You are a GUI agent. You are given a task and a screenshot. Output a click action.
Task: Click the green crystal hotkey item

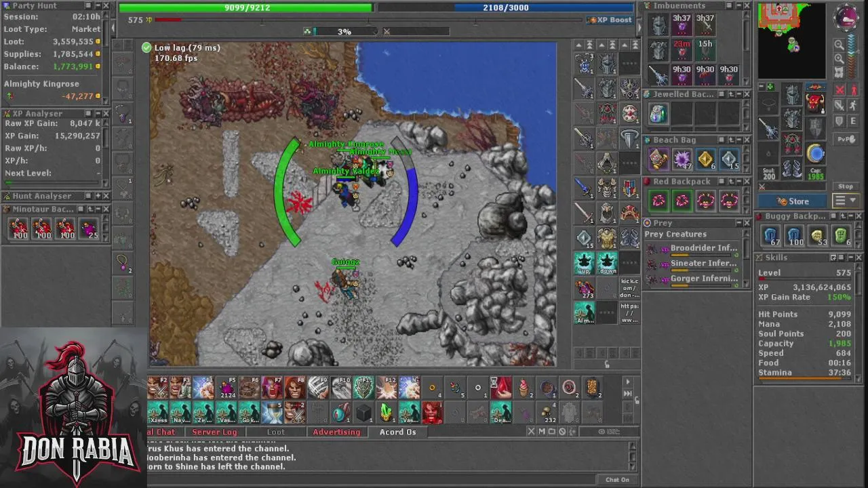(387, 411)
